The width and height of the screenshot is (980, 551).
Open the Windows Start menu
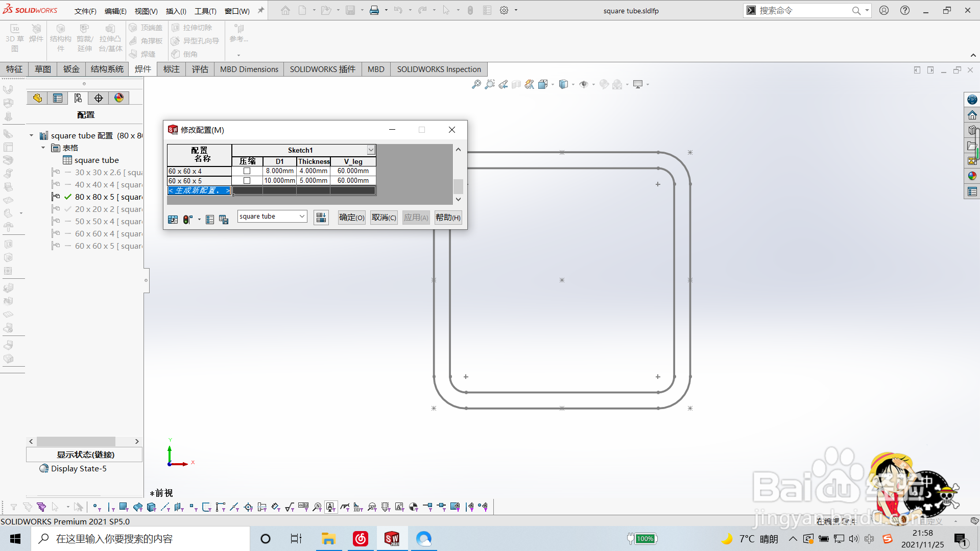pos(15,539)
